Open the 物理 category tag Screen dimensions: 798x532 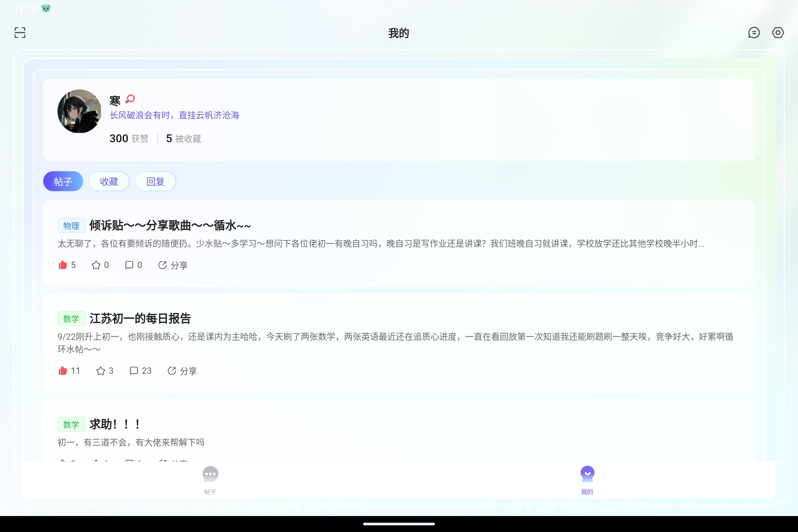(x=71, y=225)
